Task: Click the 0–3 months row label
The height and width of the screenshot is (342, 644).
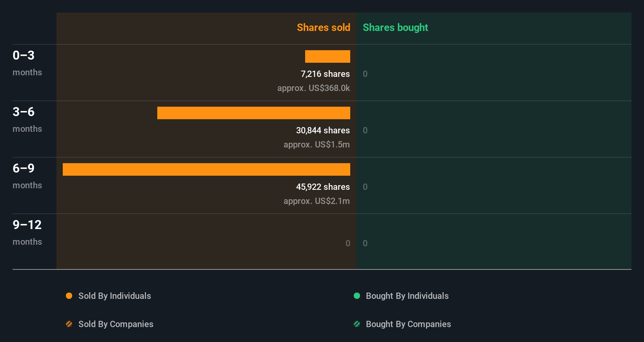Action: 27,63
